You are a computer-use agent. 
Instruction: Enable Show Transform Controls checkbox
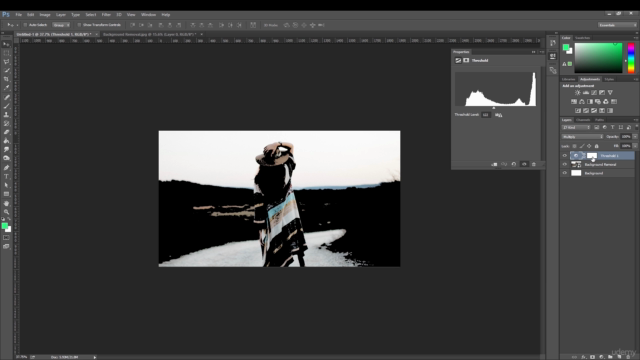click(x=79, y=25)
